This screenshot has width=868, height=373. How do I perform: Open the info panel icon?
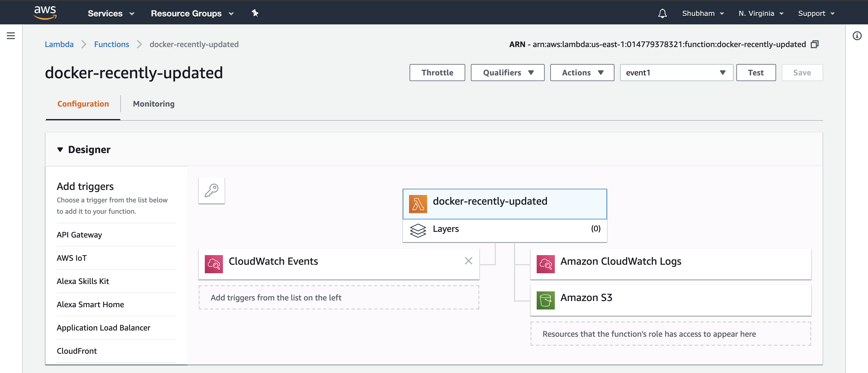[857, 36]
